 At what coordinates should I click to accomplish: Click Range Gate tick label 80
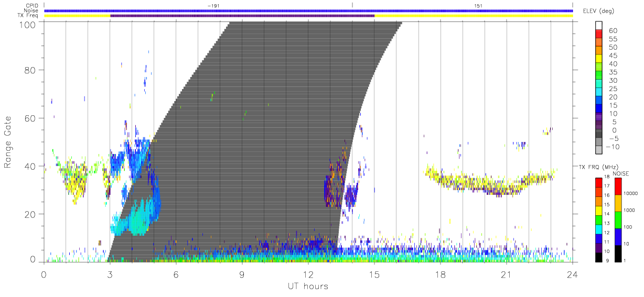[x=30, y=70]
